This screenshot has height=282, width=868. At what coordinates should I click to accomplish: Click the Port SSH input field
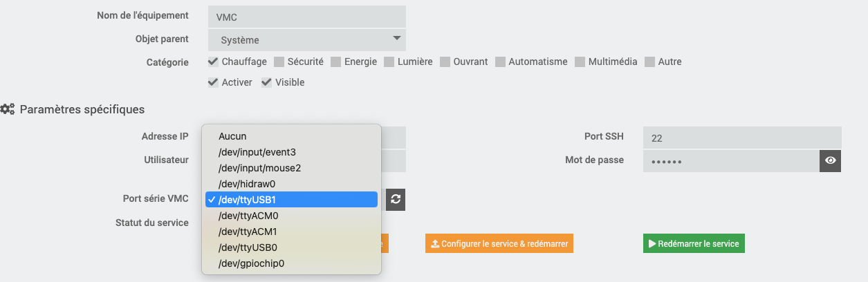(742, 138)
